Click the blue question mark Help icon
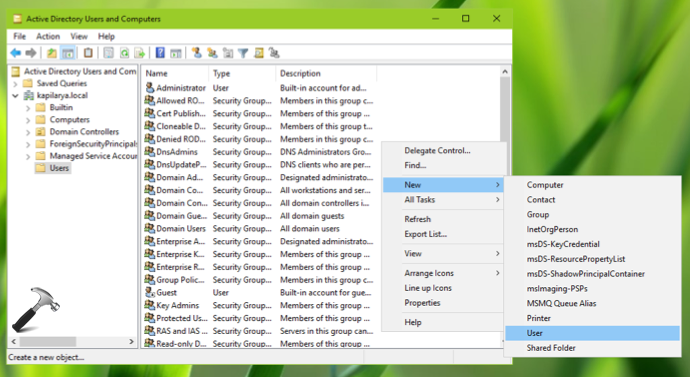This screenshot has width=690, height=377. 160,53
